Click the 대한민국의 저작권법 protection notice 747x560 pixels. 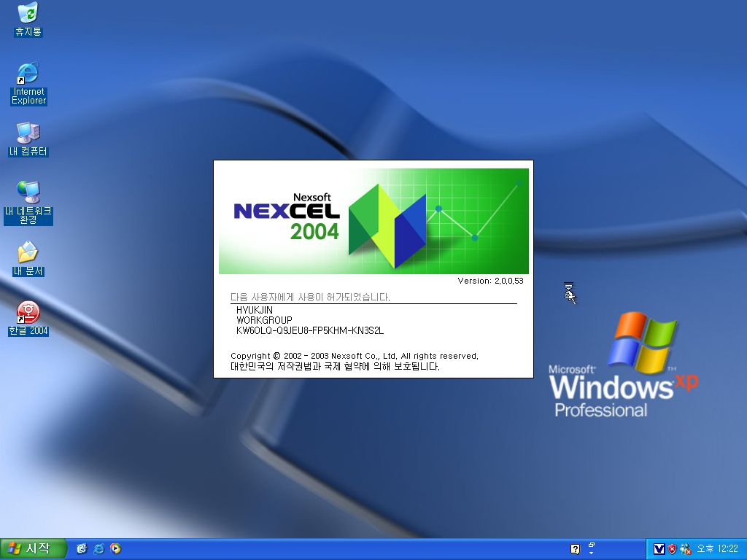335,367
